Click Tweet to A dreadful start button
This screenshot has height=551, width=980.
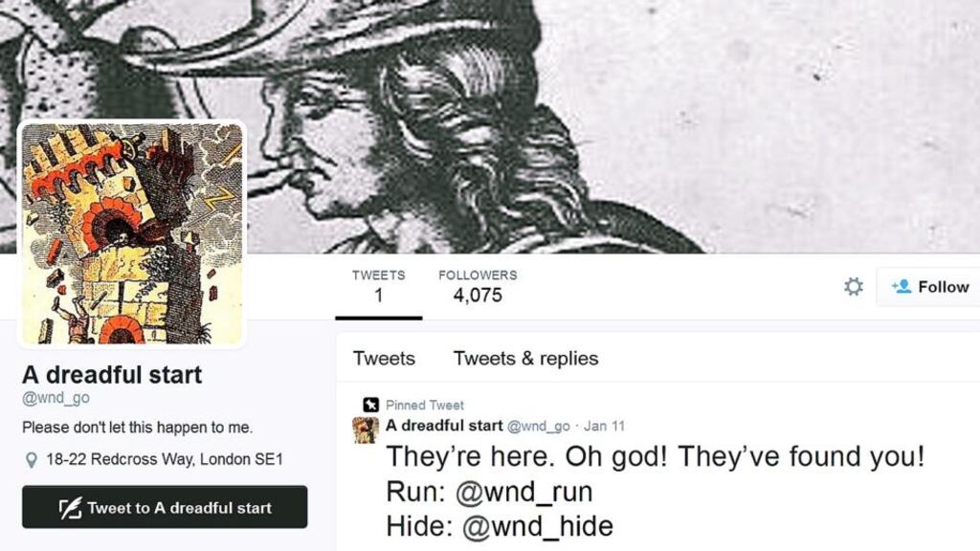click(165, 507)
